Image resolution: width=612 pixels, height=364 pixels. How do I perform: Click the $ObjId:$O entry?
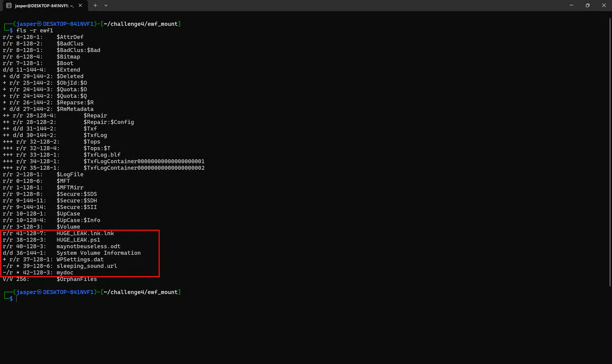(72, 83)
